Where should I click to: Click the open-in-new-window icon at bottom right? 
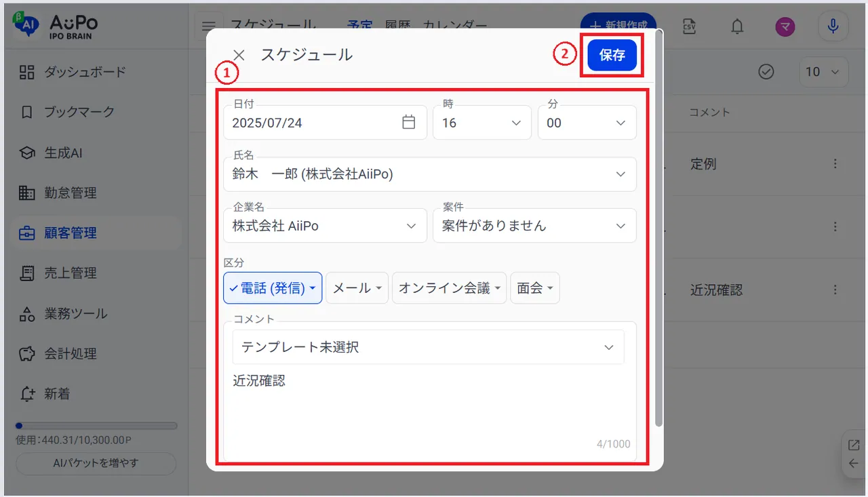pyautogui.click(x=854, y=445)
